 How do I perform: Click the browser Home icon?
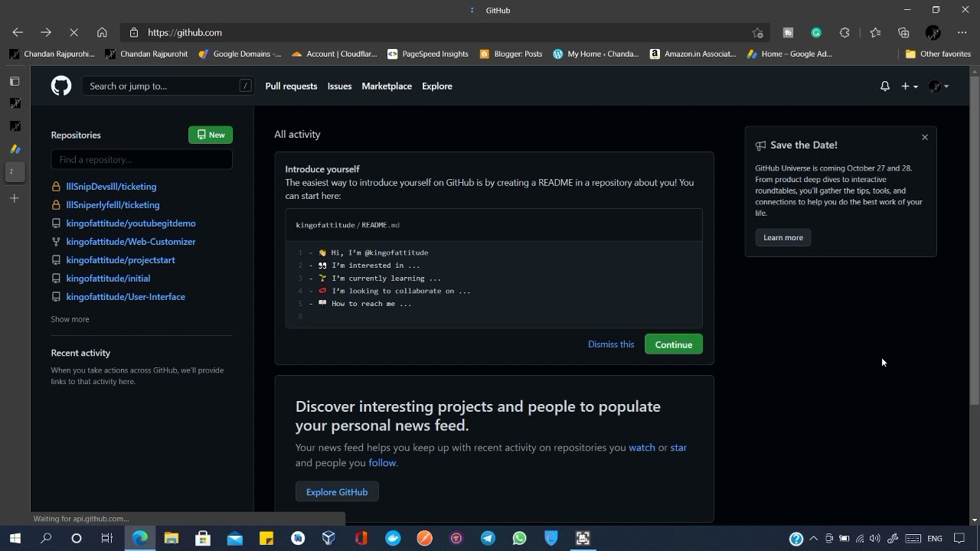102,32
